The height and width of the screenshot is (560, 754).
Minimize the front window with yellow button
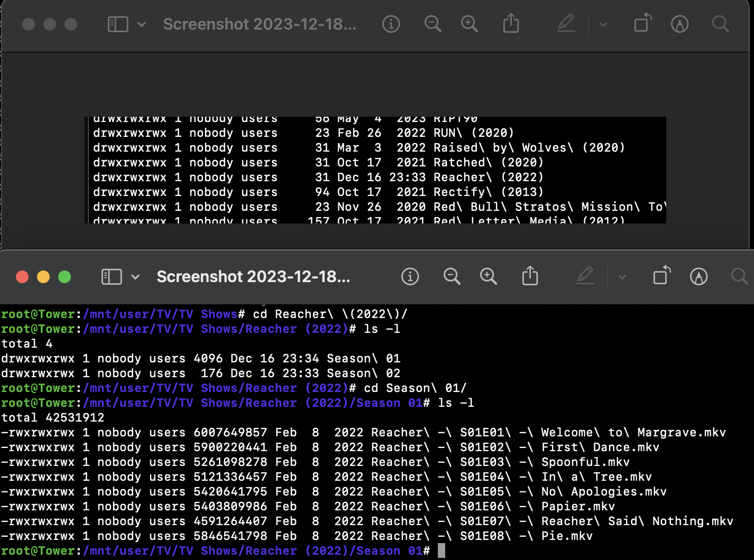(43, 277)
